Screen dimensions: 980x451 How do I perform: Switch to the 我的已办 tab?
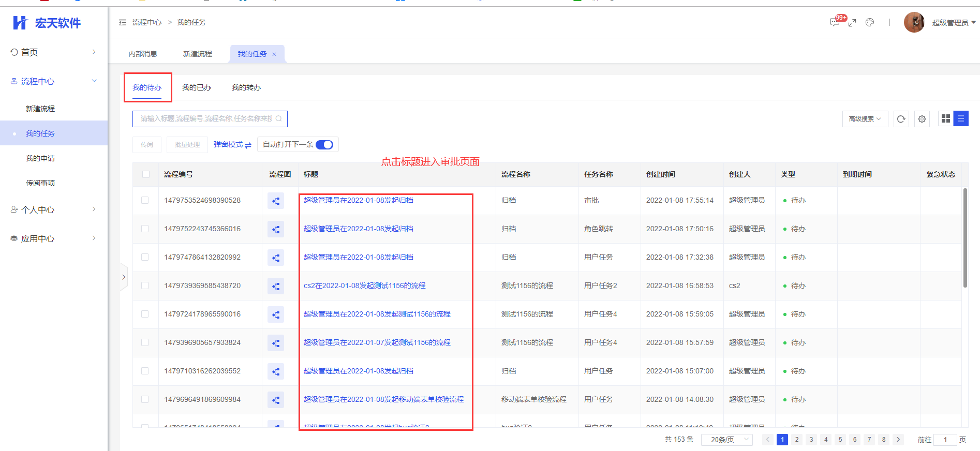pos(196,87)
